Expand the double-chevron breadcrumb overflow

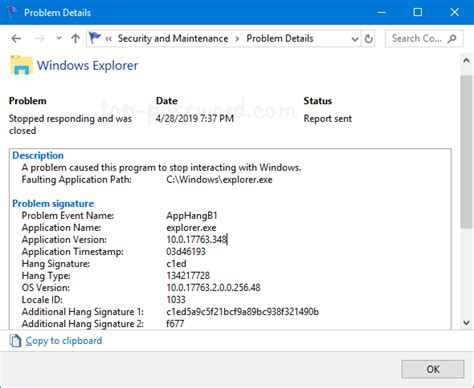click(108, 39)
